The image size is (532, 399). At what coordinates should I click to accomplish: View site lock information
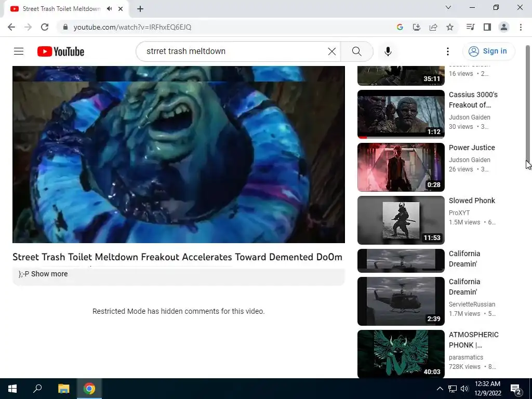tap(65, 27)
